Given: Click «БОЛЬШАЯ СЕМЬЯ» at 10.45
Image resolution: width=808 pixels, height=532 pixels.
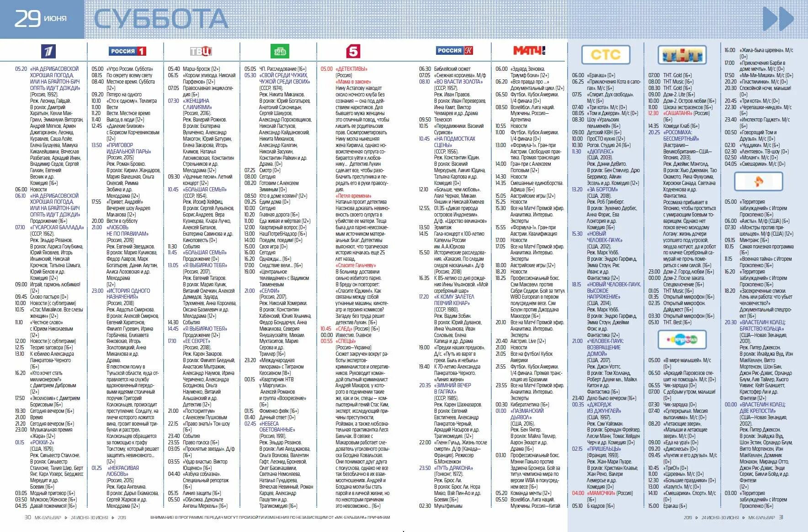Looking at the screenshot, I should [x=205, y=190].
